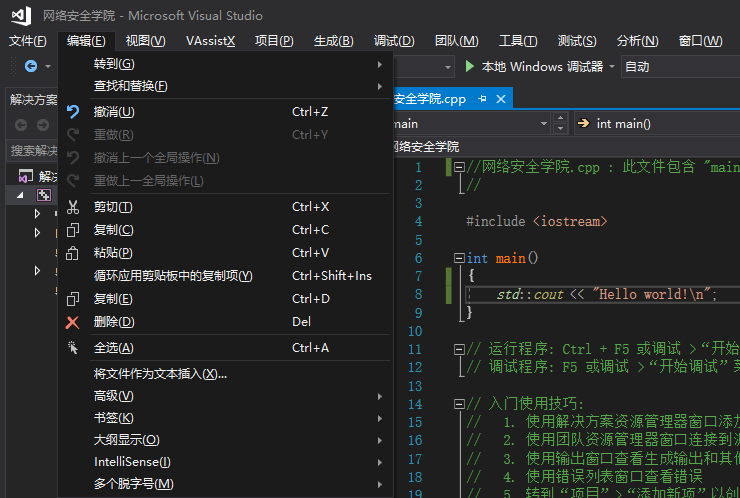Open the 测试(S) menu
Image resolution: width=740 pixels, height=498 pixels.
577,41
